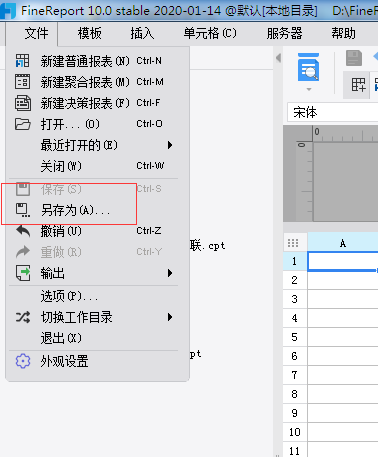Click the 新建决策报表 icon
The width and height of the screenshot is (378, 457).
click(23, 103)
